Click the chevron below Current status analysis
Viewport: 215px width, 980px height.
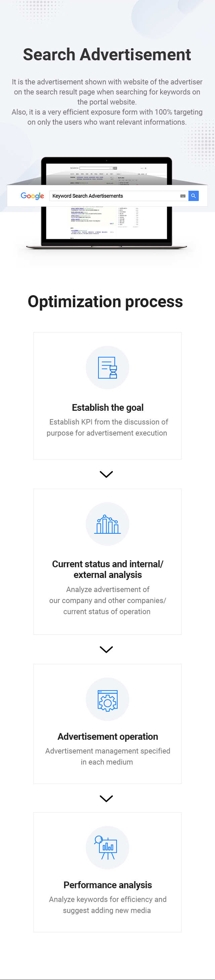pos(106,649)
